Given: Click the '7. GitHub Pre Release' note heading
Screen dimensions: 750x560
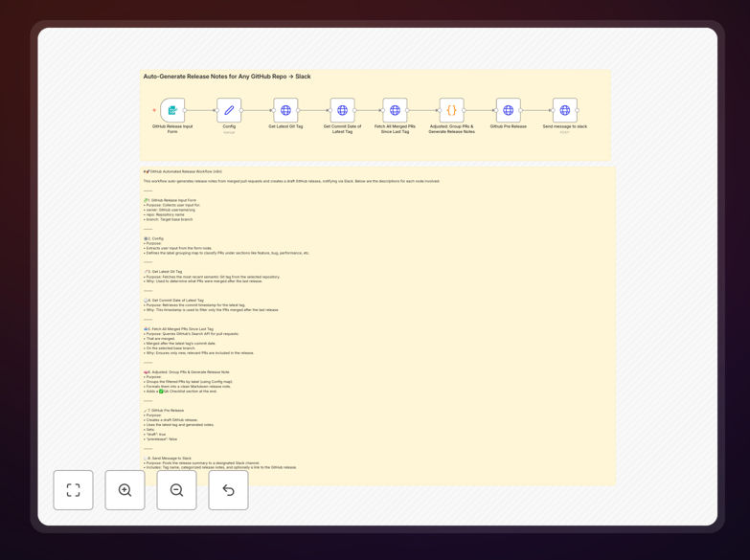Looking at the screenshot, I should [x=164, y=411].
